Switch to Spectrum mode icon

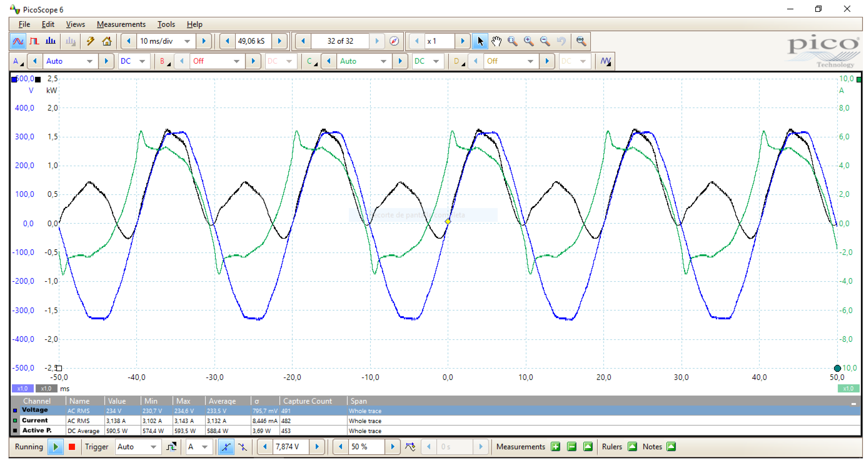tap(51, 41)
